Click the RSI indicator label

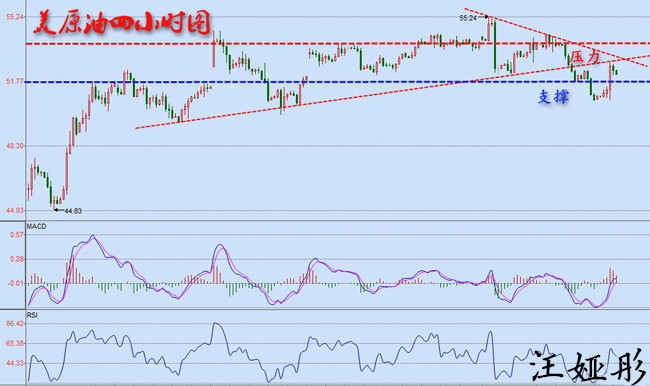coord(32,315)
